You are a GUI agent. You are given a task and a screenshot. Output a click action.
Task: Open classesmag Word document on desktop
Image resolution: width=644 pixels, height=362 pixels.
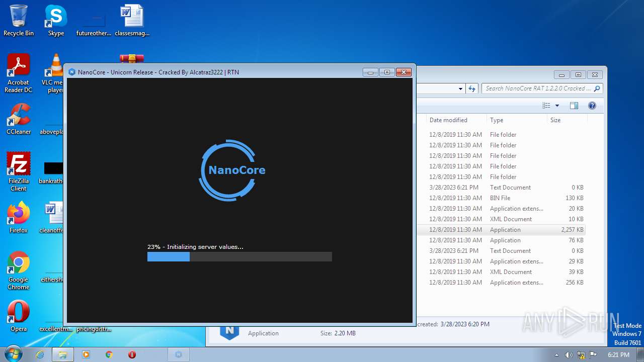[132, 21]
